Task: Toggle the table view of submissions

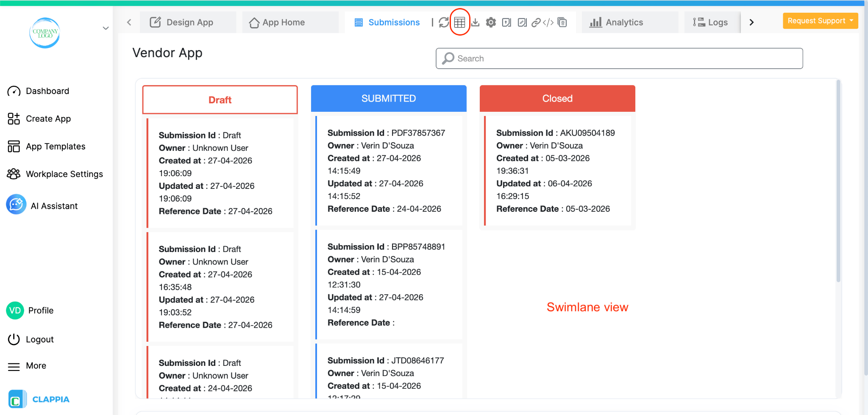Action: point(460,22)
